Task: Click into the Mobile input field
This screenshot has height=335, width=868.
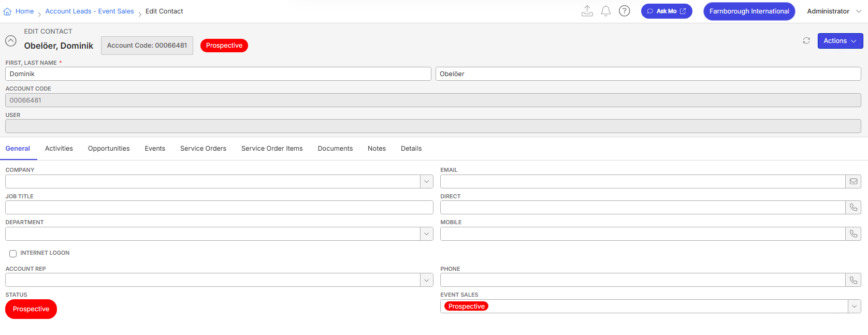Action: (643, 234)
